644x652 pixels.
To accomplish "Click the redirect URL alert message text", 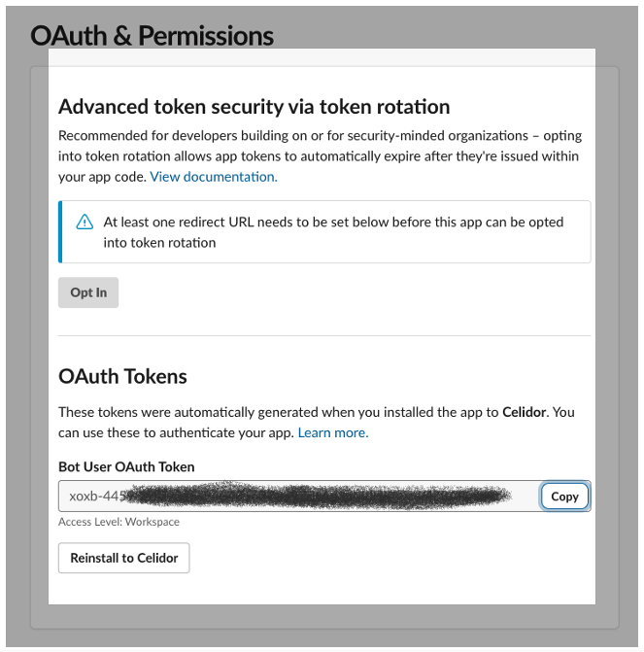I will coord(333,232).
